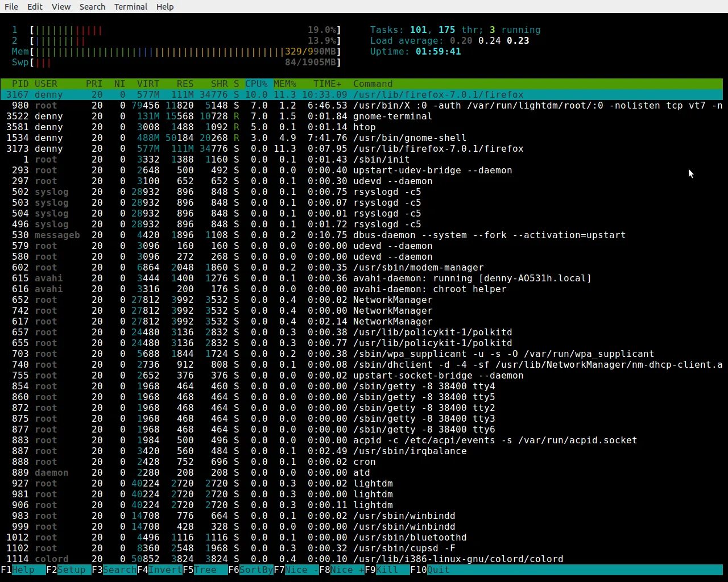
Task: Select the /sbin/init process row
Action: pos(362,159)
